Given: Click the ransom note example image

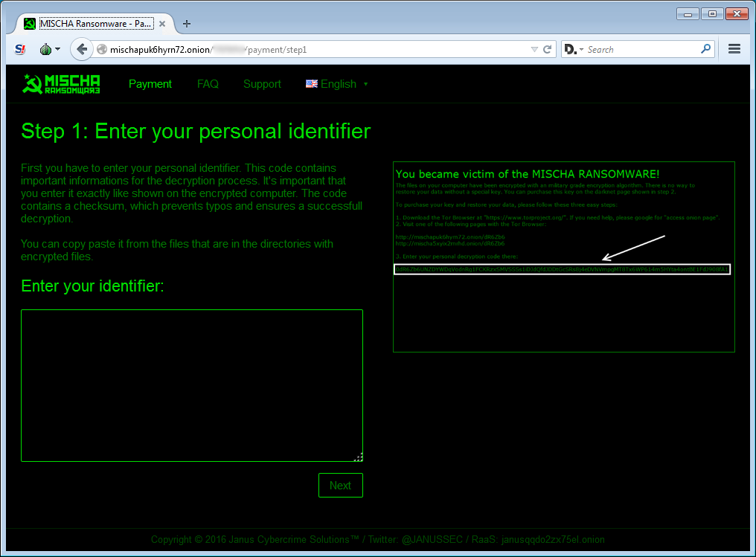Looking at the screenshot, I should pyautogui.click(x=563, y=257).
